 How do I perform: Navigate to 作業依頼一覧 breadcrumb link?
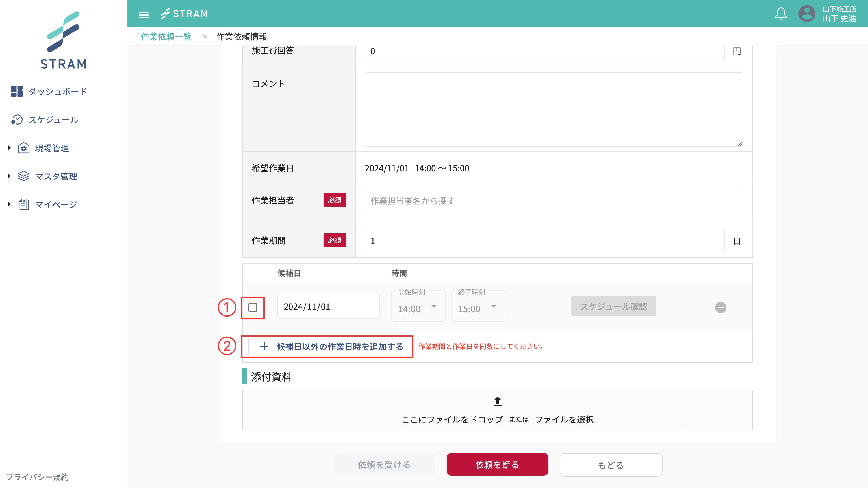(x=166, y=36)
